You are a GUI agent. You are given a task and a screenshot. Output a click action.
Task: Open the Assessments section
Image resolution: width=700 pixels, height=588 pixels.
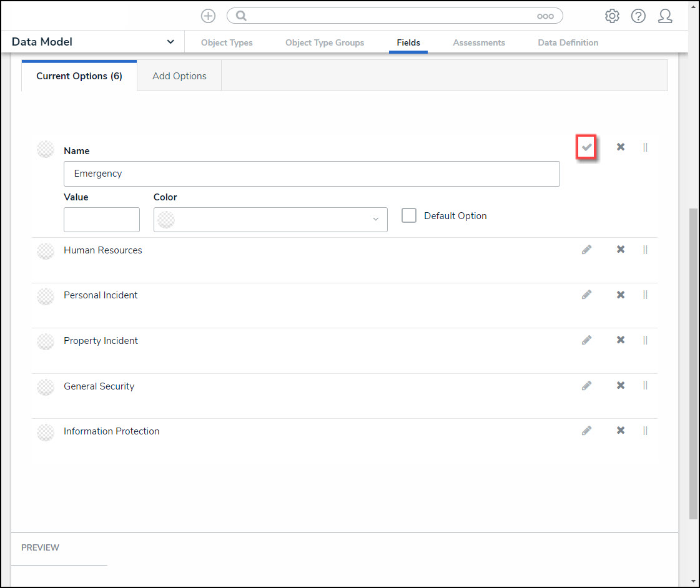(x=479, y=42)
